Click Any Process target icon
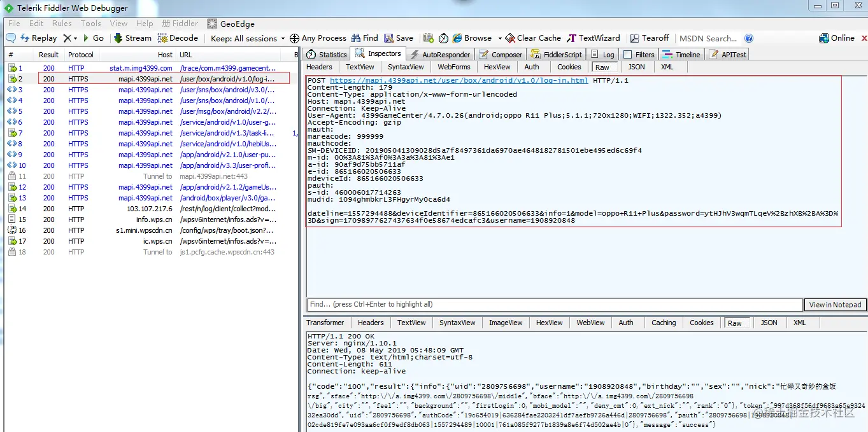Image resolution: width=868 pixels, height=432 pixels. coord(294,38)
